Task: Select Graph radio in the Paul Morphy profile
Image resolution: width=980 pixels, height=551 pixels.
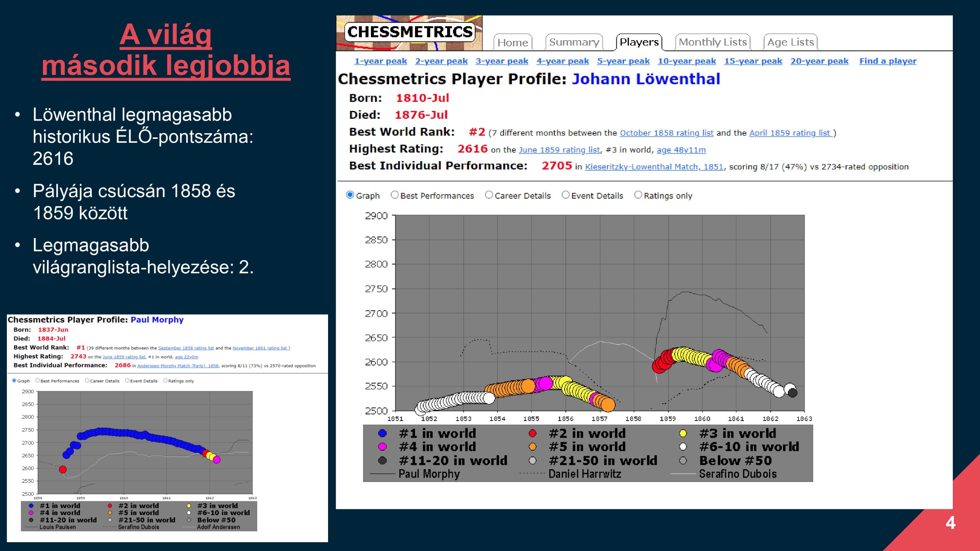Action: tap(14, 381)
